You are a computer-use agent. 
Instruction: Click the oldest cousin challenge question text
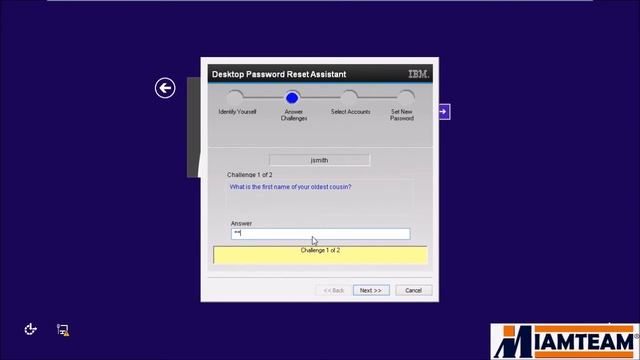[x=290, y=187]
